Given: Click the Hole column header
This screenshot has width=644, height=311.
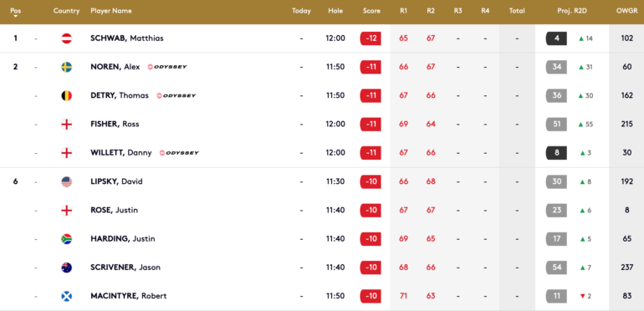Looking at the screenshot, I should (335, 11).
